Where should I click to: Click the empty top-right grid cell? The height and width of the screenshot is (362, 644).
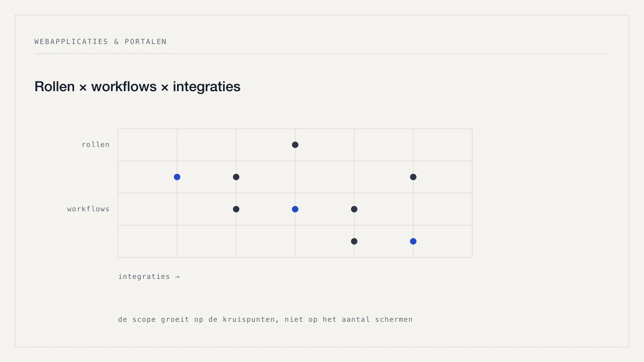(443, 145)
